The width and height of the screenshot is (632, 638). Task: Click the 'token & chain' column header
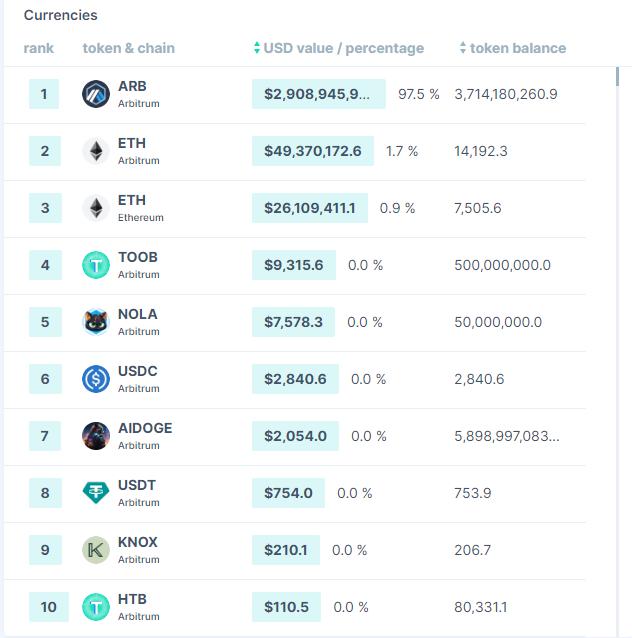[129, 48]
